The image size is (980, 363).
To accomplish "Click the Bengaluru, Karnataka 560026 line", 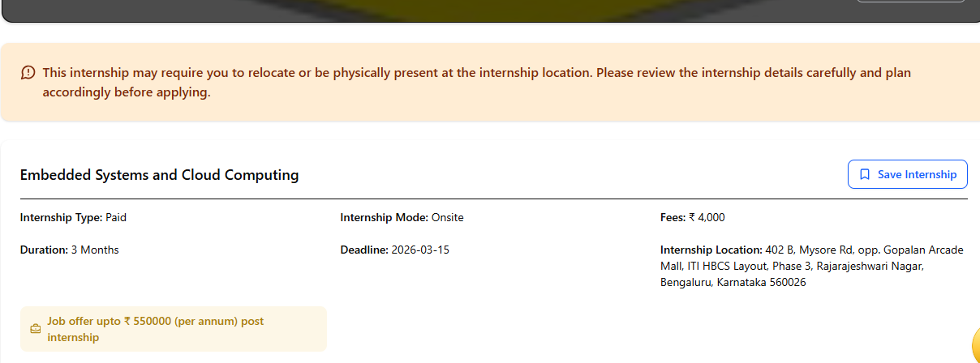I will tap(733, 282).
